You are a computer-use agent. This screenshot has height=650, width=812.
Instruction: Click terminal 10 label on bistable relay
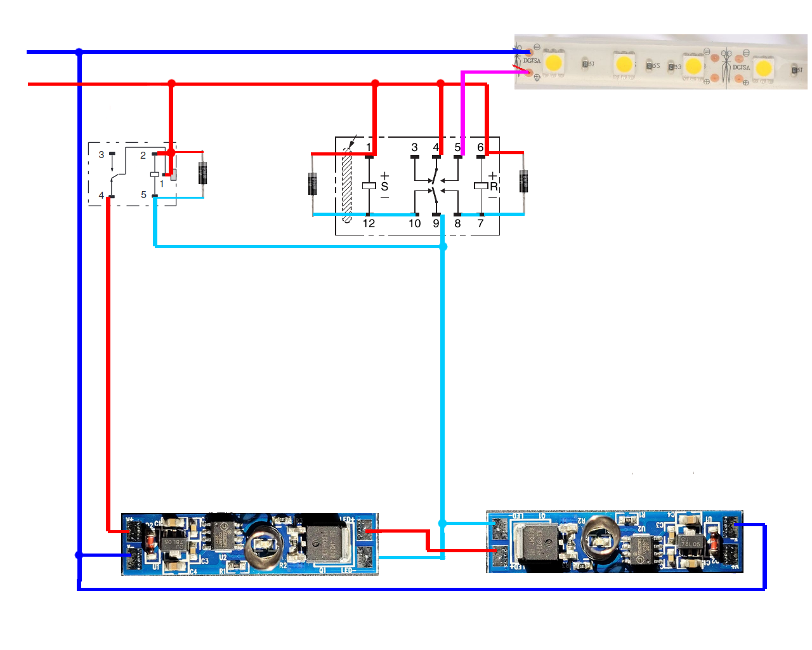[414, 223]
